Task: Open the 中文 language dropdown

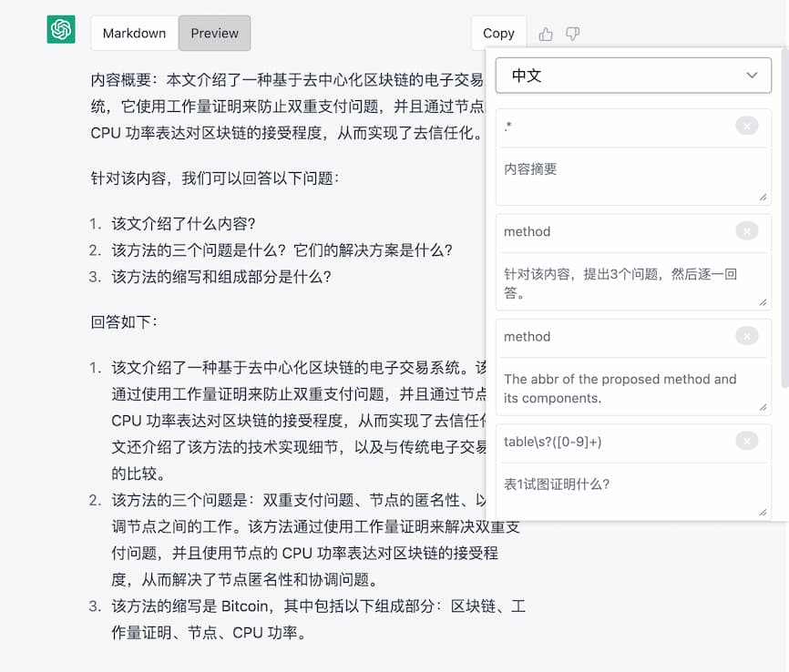Action: 633,76
